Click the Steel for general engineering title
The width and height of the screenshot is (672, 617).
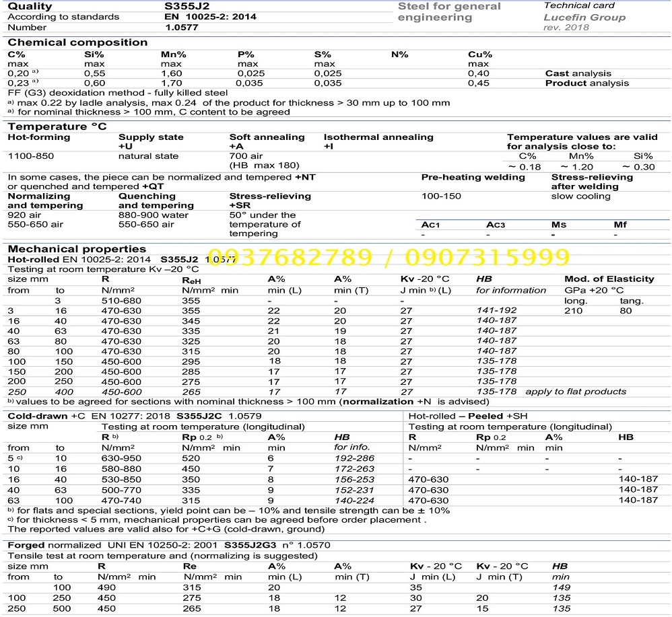[449, 11]
